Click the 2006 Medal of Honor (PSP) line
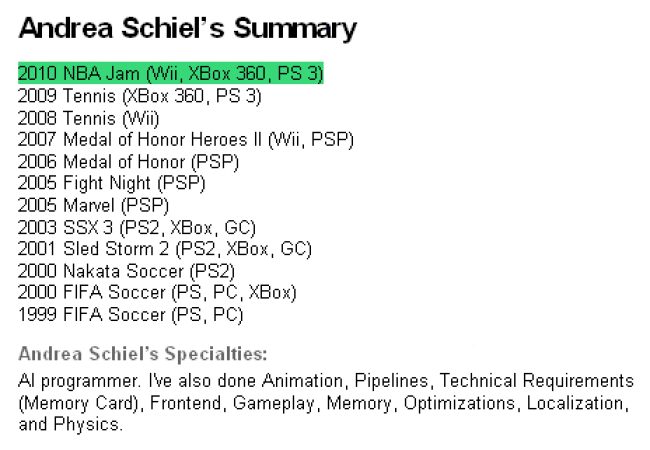The image size is (650, 450). point(129,162)
